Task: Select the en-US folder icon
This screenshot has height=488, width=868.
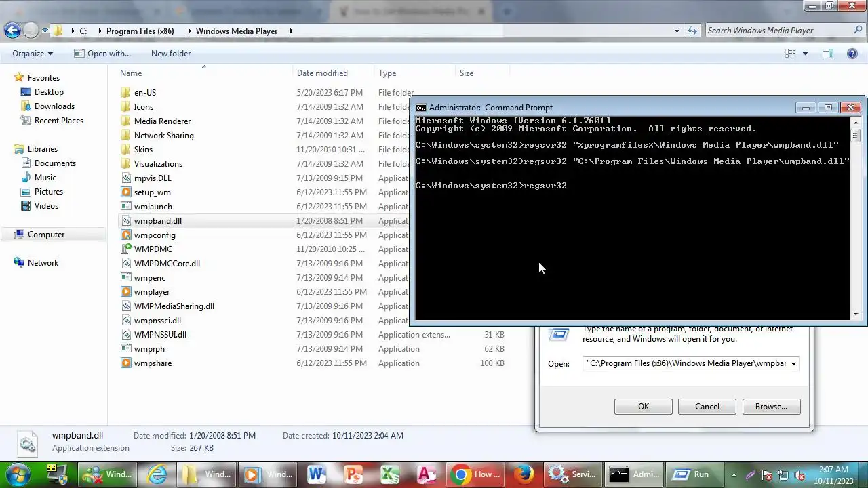Action: click(125, 93)
